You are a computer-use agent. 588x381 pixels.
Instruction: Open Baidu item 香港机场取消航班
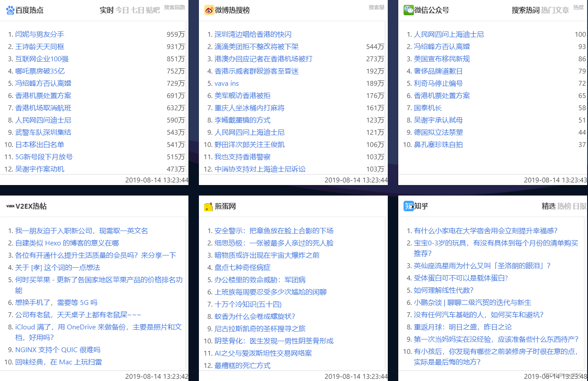point(43,108)
